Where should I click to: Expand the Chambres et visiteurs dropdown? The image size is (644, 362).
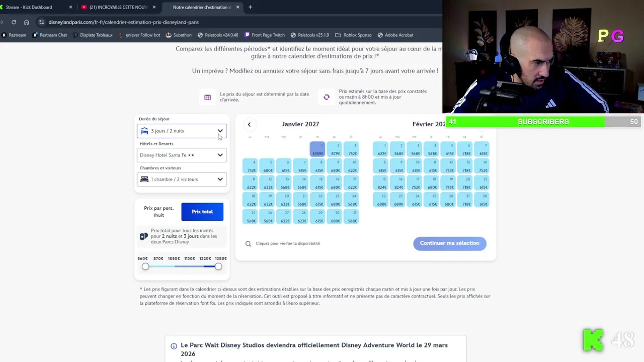point(182,179)
